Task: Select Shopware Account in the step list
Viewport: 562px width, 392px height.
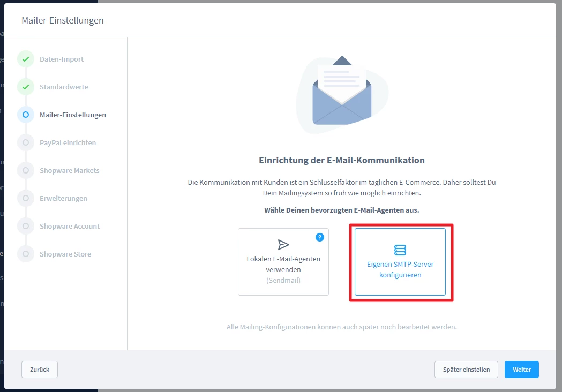Action: point(70,226)
